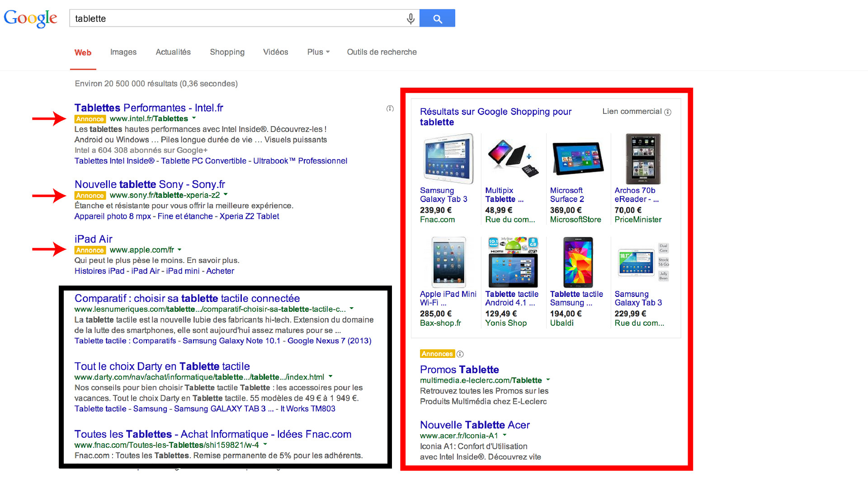Screen dimensions: 868x488
Task: Open Nouvelle Tablette Acer ad
Action: coord(475,425)
